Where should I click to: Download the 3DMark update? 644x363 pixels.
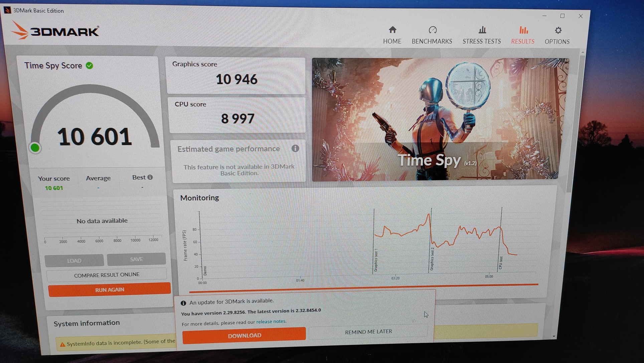point(244,335)
